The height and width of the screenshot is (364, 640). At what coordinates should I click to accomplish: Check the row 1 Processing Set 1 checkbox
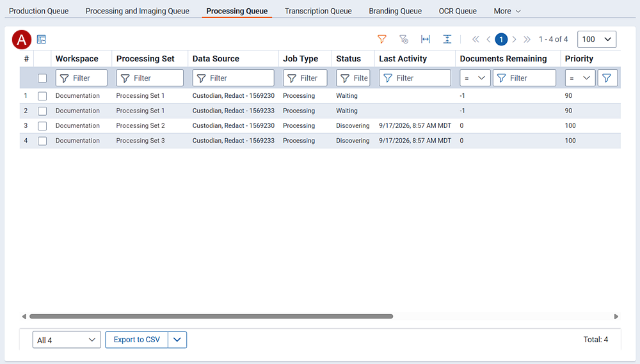click(42, 96)
